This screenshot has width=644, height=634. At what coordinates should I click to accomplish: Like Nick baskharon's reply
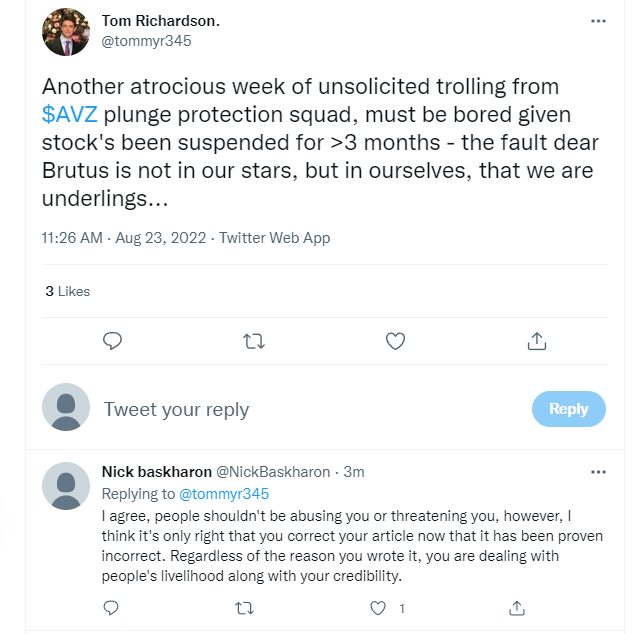pyautogui.click(x=378, y=607)
